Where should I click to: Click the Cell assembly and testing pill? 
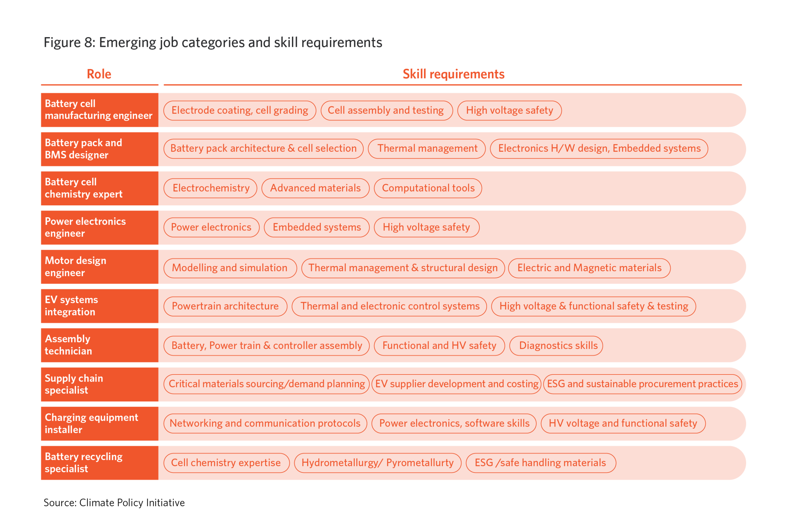coord(386,110)
